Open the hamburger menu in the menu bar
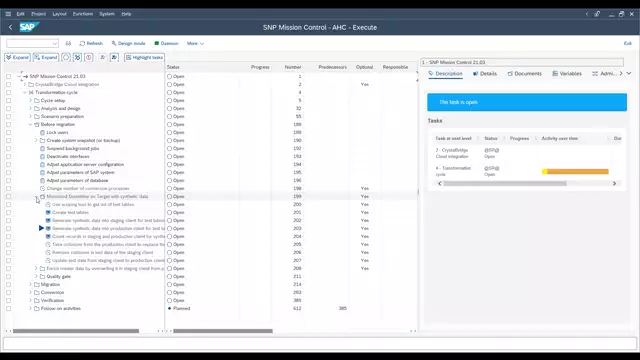This screenshot has width=640, height=360. coord(8,14)
